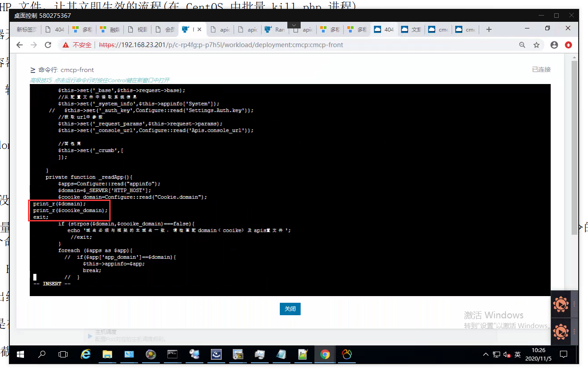The image size is (588, 373).
Task: Click the muted volume icon in tray
Action: [x=507, y=355]
